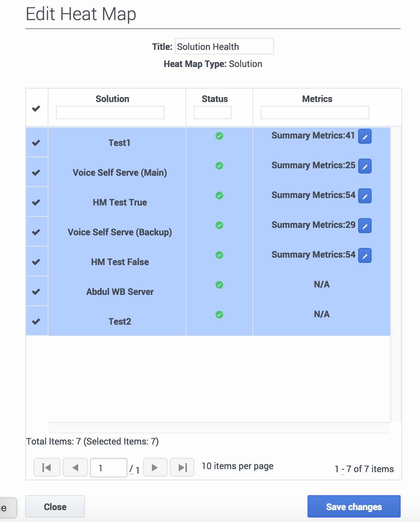The width and height of the screenshot is (420, 522).
Task: Click the Solution column filter field
Action: point(110,112)
